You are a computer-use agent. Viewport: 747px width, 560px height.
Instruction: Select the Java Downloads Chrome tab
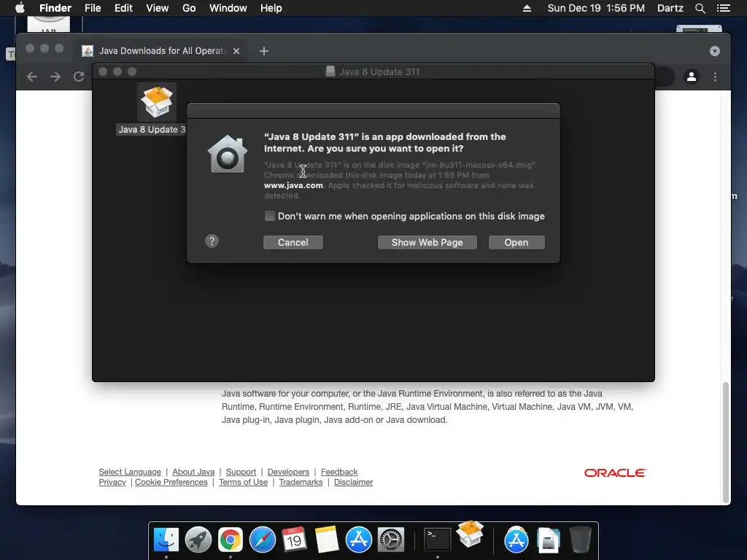162,51
